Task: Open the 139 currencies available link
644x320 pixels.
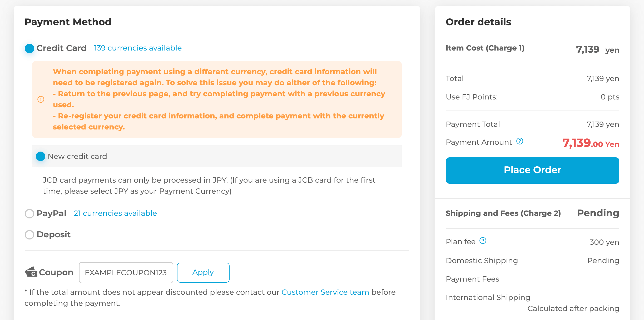Action: [x=138, y=48]
